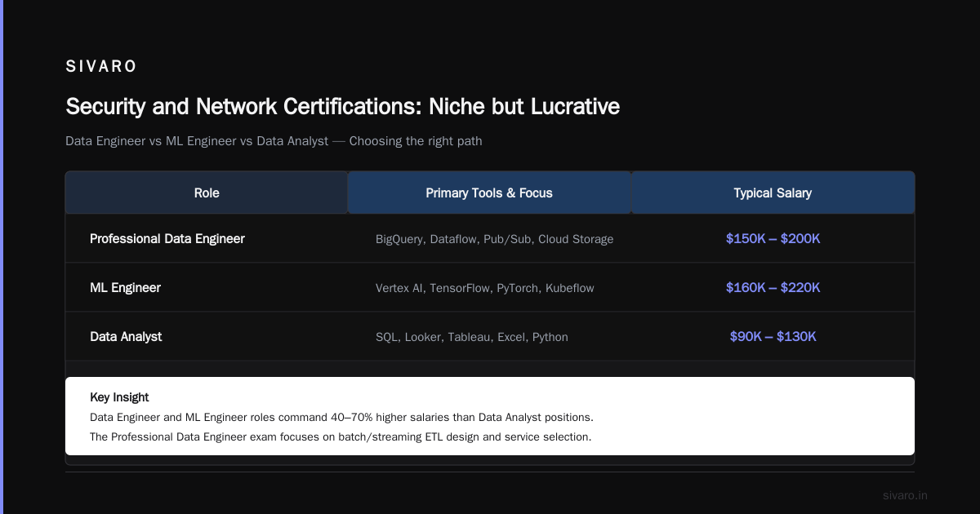Click the 'BigQuery, Dataflow, Pub/Sub, Cloud Storage' cell
Image resolution: width=980 pixels, height=514 pixels.
pos(494,239)
